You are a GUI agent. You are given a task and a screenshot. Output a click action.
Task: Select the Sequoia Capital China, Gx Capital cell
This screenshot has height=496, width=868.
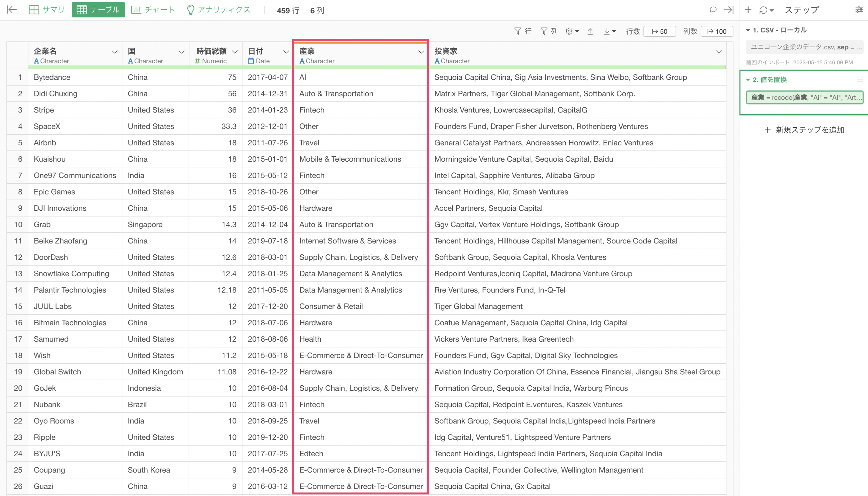tap(578, 486)
